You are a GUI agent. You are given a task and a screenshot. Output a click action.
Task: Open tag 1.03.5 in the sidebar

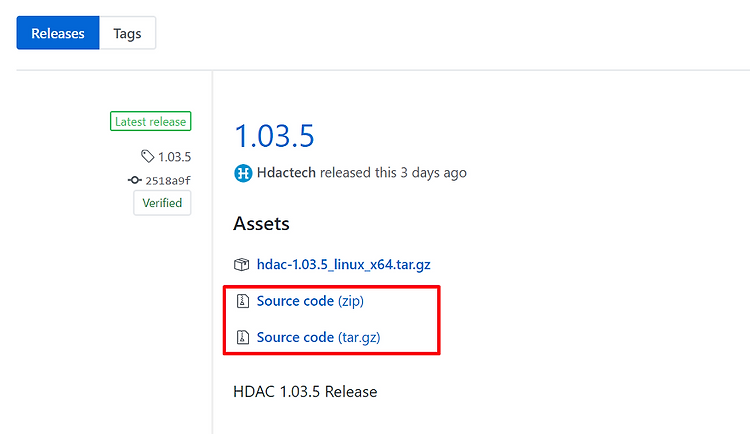coord(175,156)
